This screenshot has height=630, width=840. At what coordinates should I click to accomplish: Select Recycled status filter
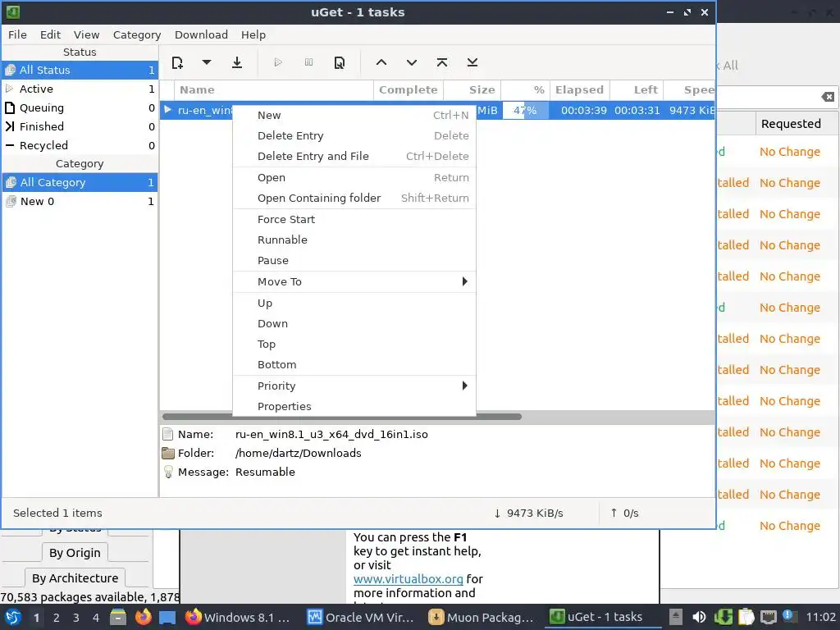tap(80, 145)
